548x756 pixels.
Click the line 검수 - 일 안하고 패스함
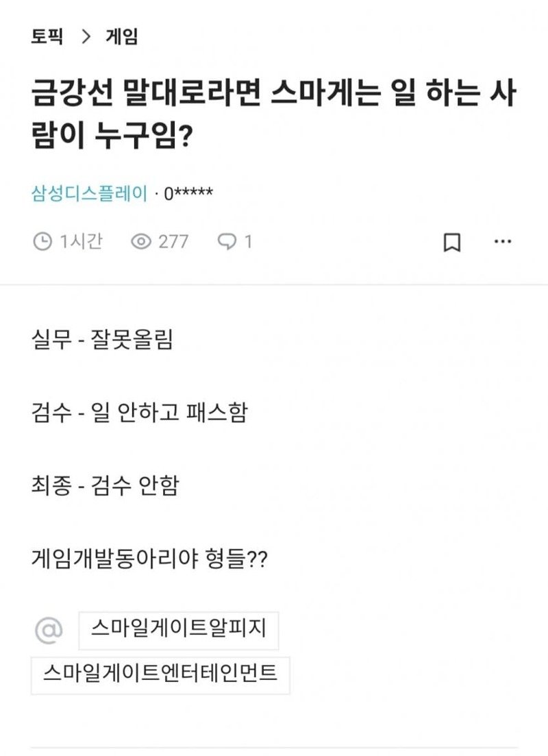point(139,413)
